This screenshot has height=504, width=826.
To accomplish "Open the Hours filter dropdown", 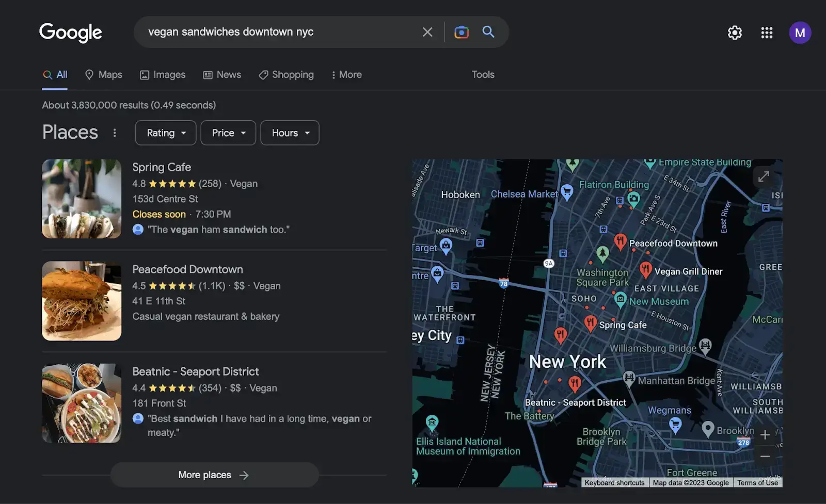I will click(290, 133).
